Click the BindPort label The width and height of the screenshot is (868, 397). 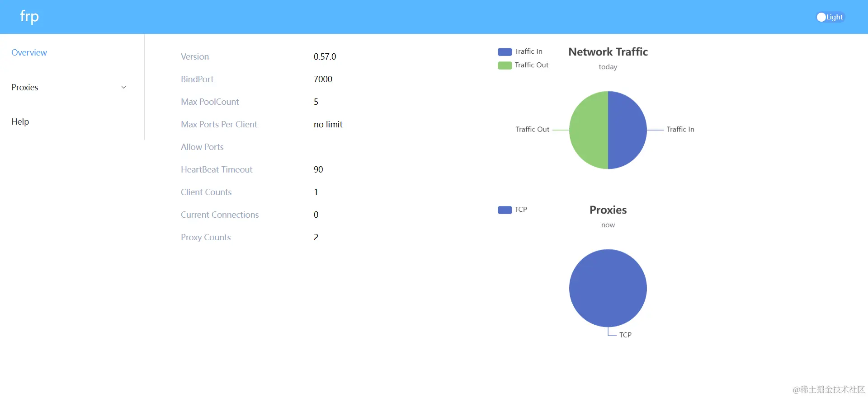pos(197,79)
